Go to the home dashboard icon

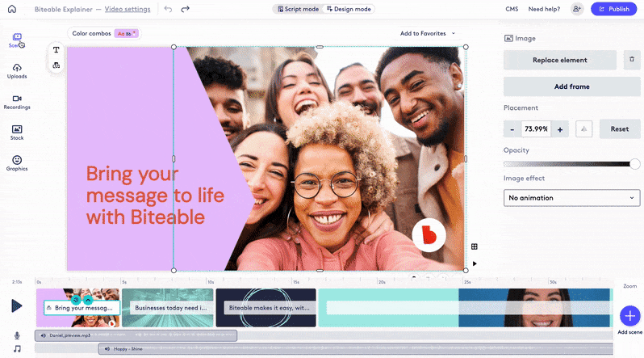click(x=11, y=9)
